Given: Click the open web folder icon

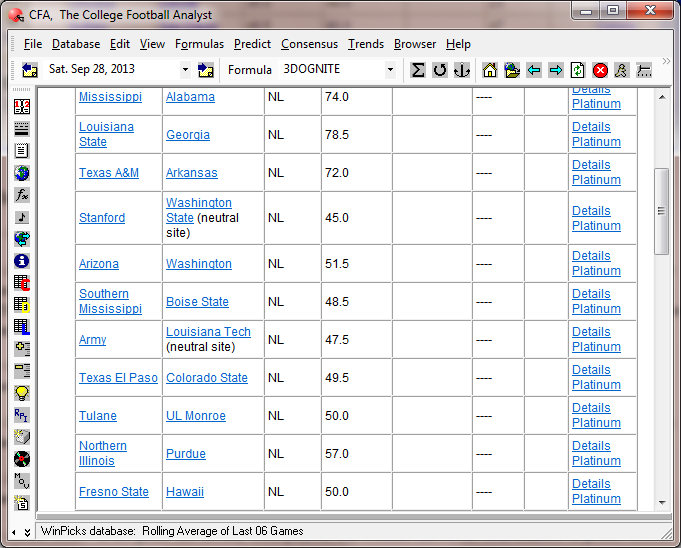Looking at the screenshot, I should coord(512,70).
